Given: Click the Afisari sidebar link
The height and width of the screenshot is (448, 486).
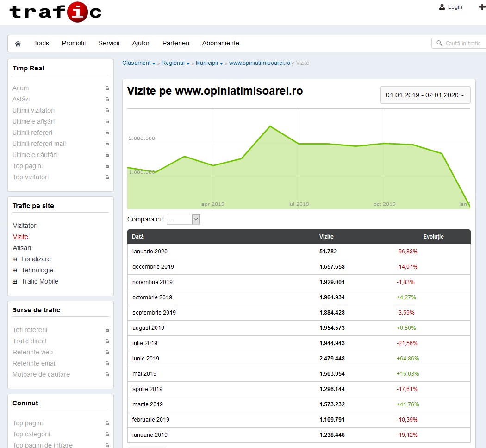Looking at the screenshot, I should [x=22, y=248].
